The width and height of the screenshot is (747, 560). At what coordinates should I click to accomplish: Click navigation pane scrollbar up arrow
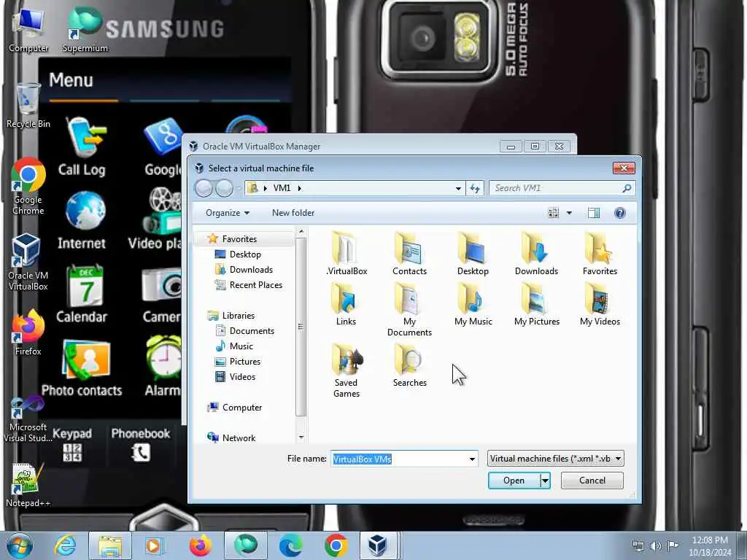point(301,232)
